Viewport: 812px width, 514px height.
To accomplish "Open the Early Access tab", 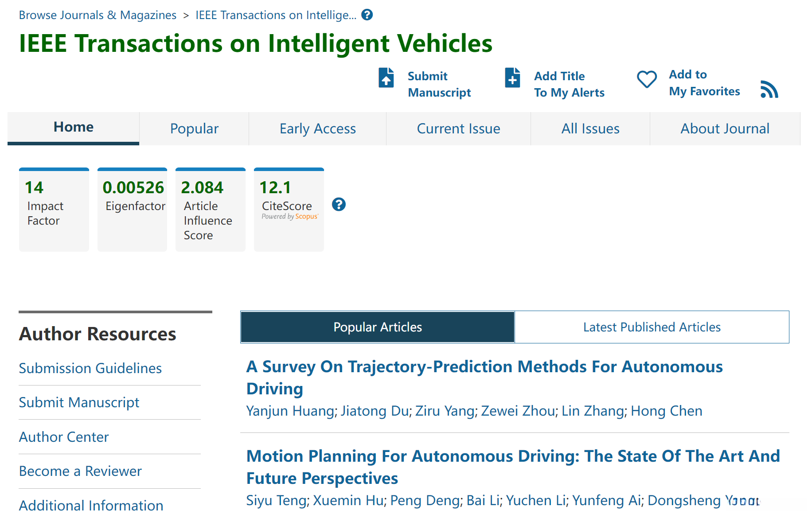I will pos(317,128).
